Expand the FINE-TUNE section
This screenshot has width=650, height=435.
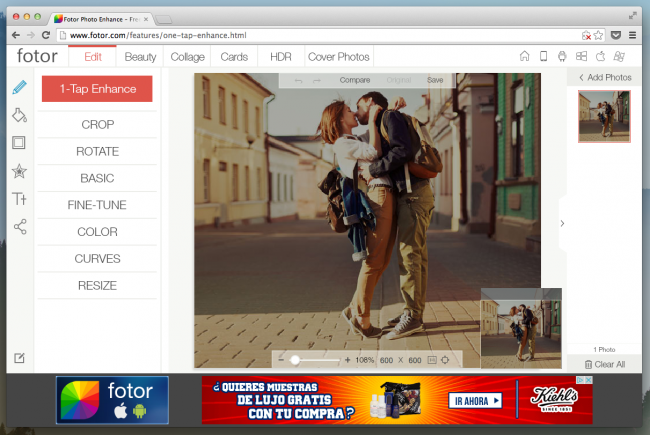click(97, 205)
